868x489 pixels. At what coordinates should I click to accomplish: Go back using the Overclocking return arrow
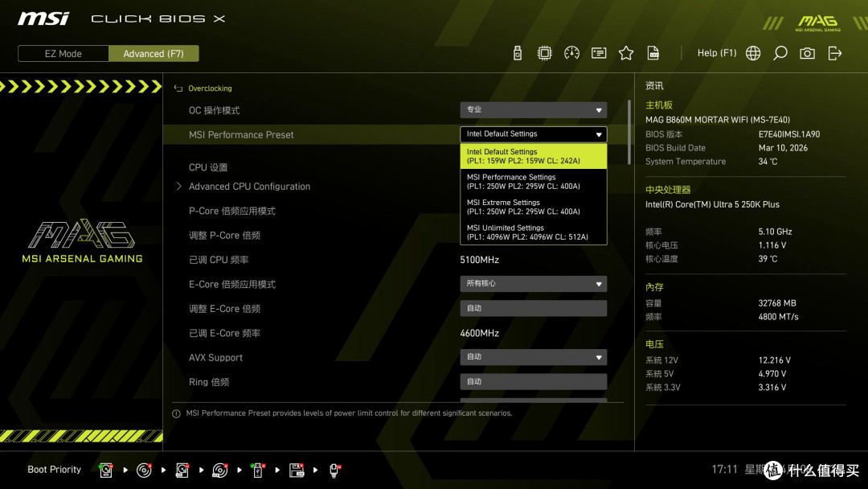(x=178, y=88)
